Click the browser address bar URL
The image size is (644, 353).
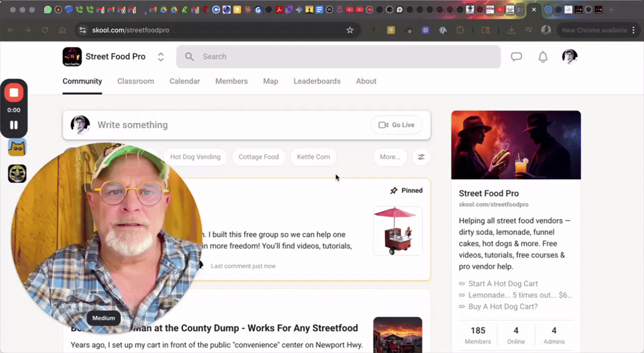[x=131, y=30]
